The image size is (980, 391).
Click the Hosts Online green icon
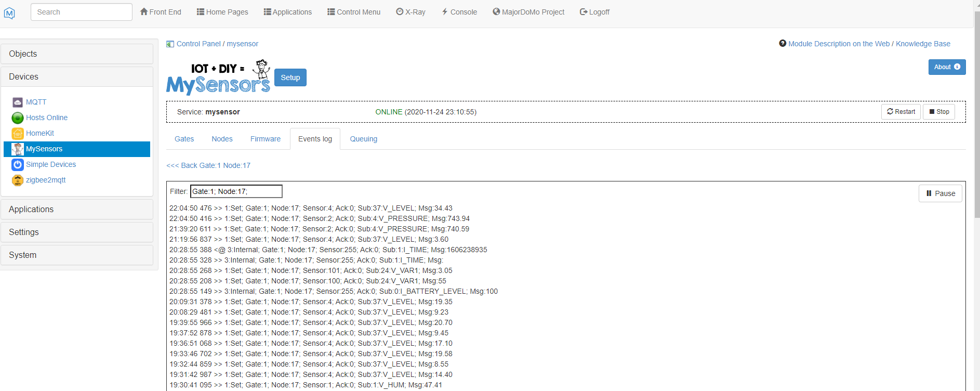pos(18,118)
